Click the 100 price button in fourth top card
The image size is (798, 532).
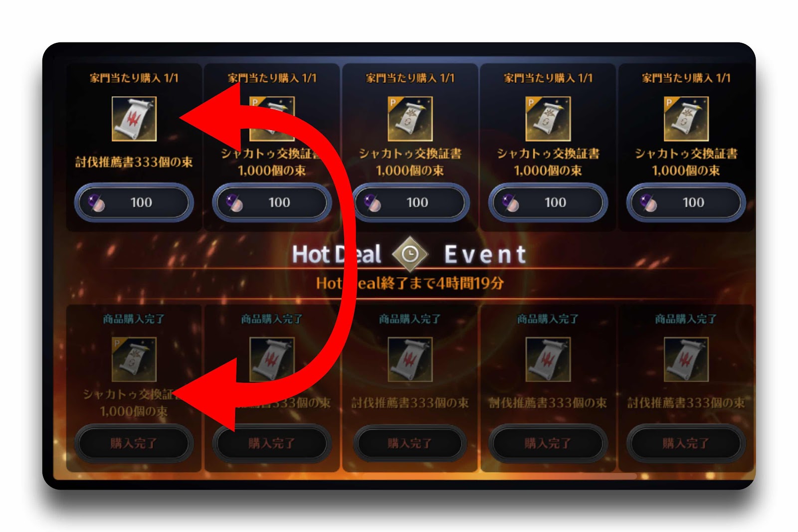point(548,202)
